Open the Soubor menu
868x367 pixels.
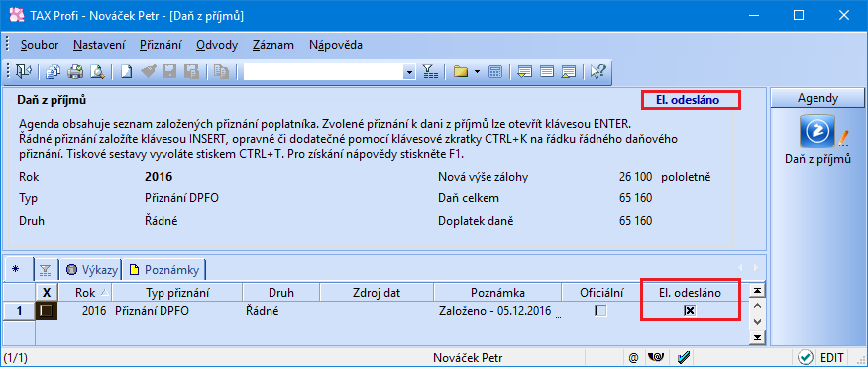[x=40, y=45]
